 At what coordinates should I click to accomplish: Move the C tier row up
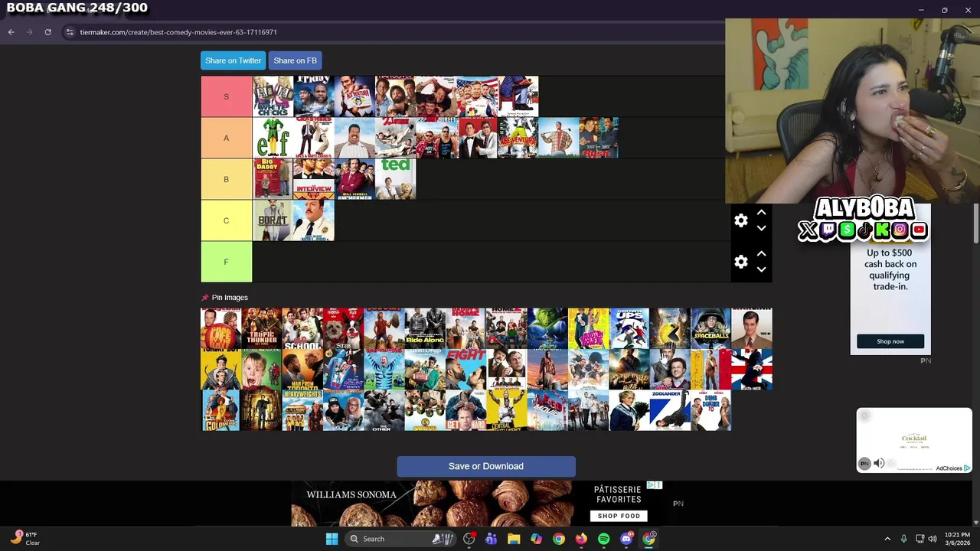point(761,213)
